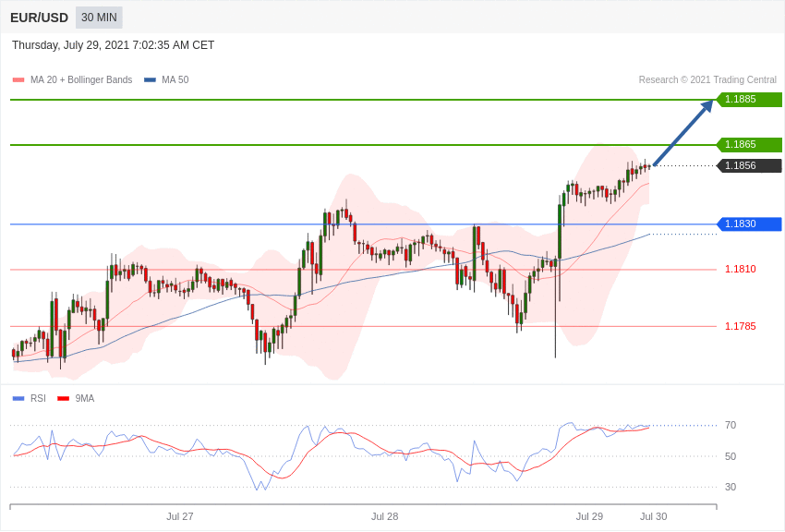Click the 1.1785 red support label
The image size is (785, 532).
tap(741, 326)
